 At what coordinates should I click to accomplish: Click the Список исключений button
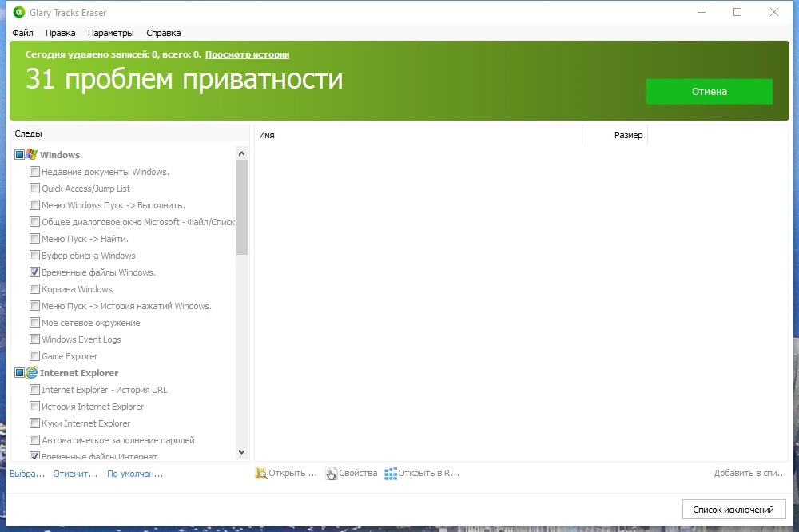click(733, 510)
